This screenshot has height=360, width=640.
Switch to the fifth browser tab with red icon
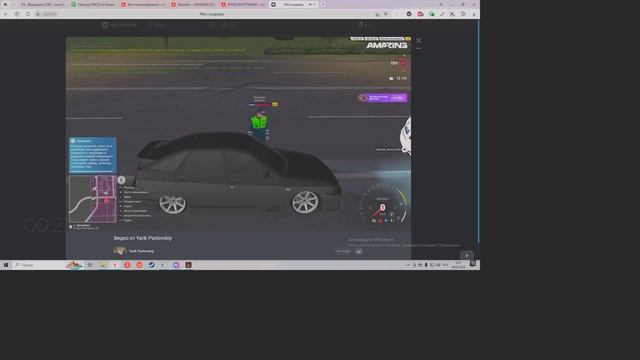point(243,4)
